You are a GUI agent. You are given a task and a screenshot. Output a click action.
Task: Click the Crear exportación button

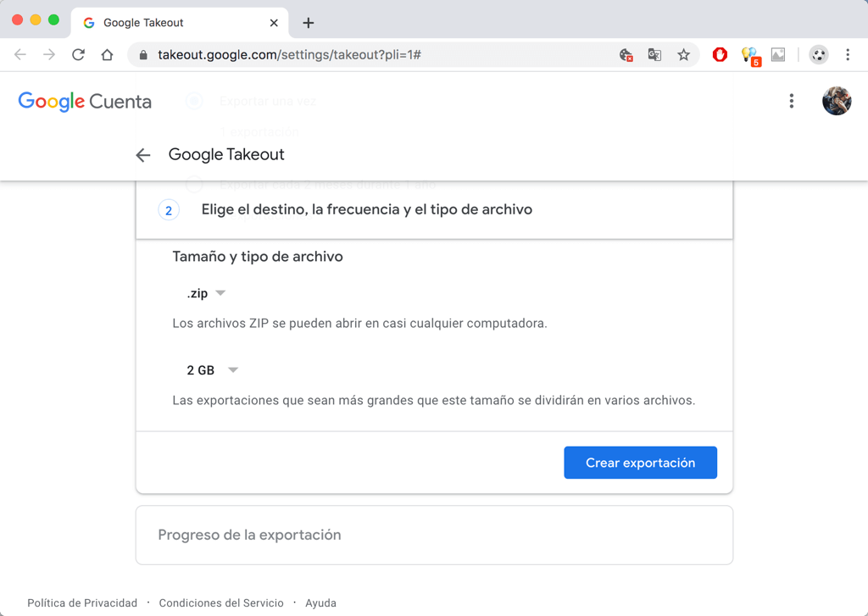[641, 463]
